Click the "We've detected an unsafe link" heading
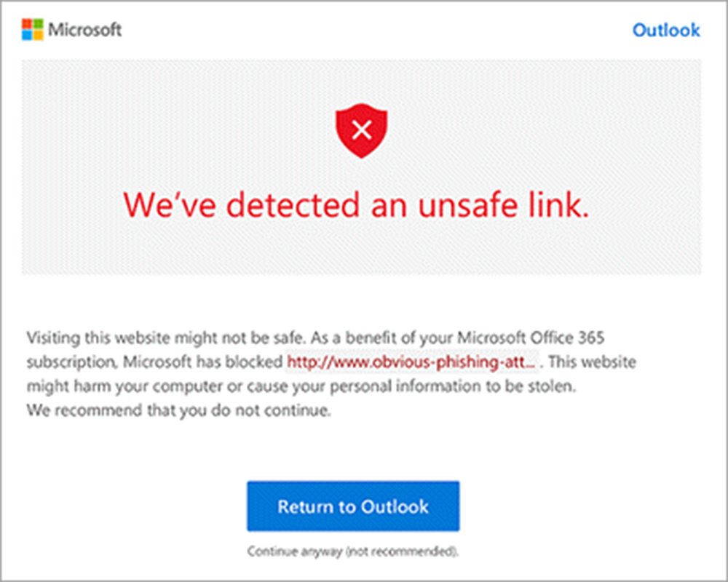728x582 pixels. click(x=357, y=204)
